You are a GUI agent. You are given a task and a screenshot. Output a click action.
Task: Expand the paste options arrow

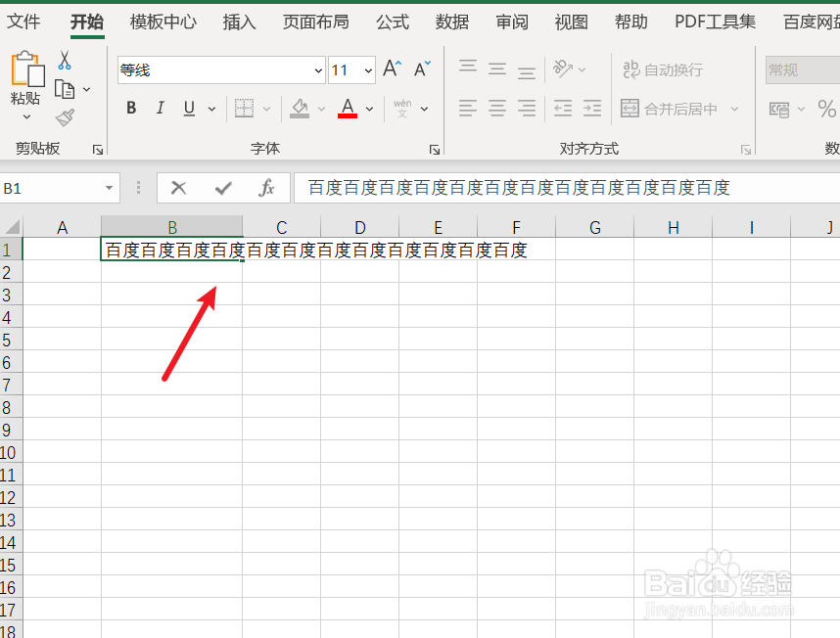pos(26,116)
